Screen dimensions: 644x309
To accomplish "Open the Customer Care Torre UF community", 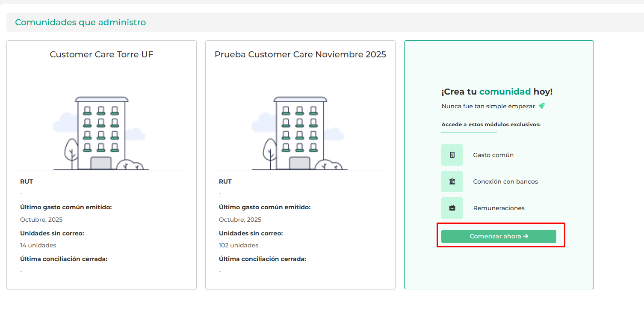I will [x=101, y=54].
